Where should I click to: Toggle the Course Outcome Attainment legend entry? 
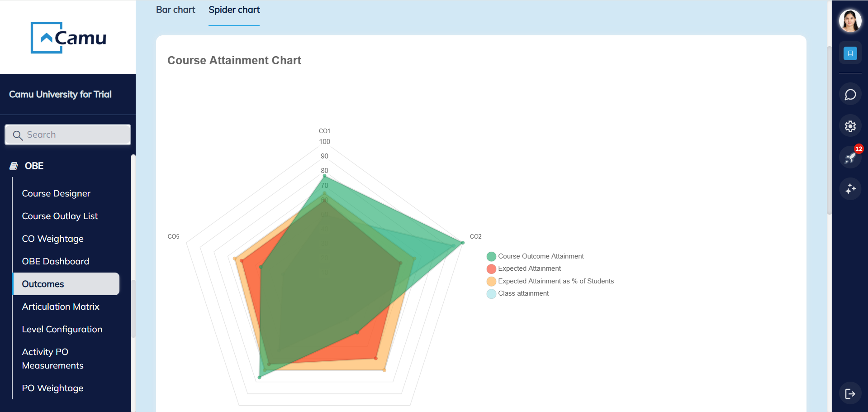(x=541, y=256)
